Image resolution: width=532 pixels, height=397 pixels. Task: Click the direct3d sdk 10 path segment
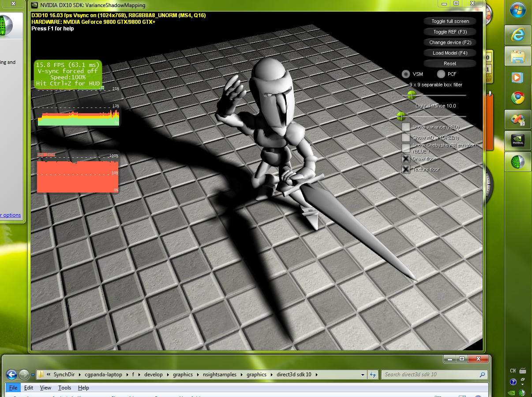point(294,375)
